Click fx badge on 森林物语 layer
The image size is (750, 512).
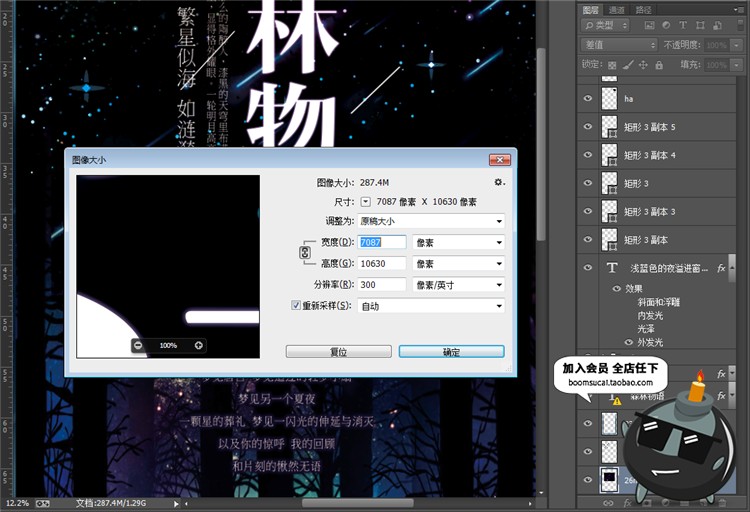tap(721, 396)
